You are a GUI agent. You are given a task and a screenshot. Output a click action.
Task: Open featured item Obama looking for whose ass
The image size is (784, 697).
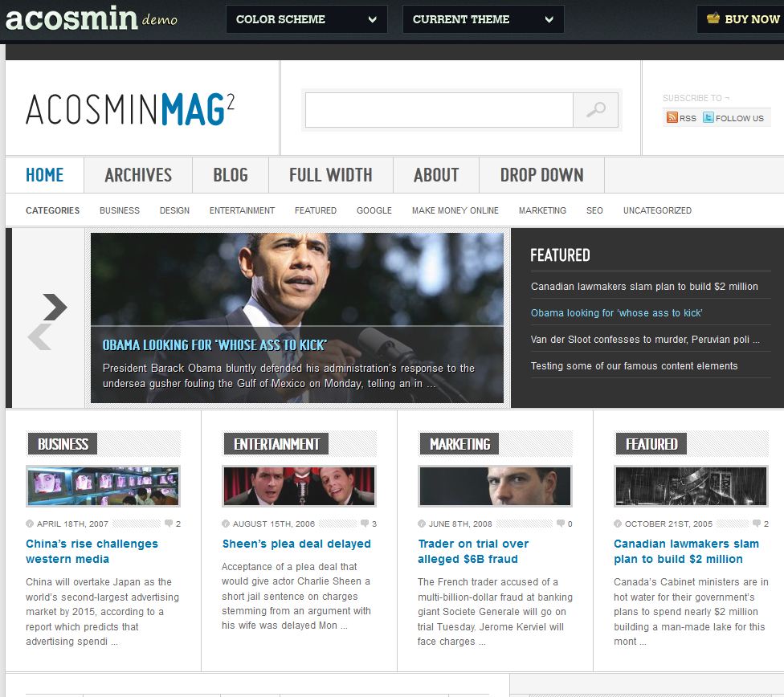pos(616,313)
